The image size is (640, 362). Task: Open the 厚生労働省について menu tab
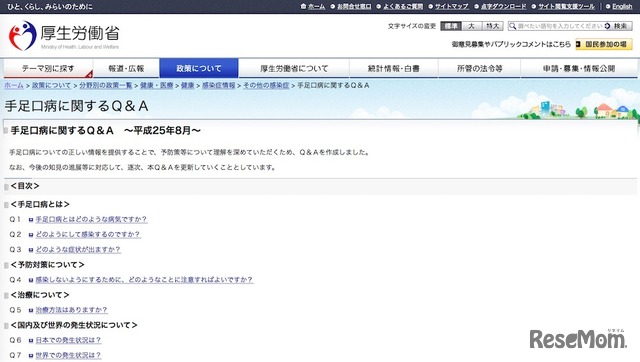pyautogui.click(x=294, y=68)
